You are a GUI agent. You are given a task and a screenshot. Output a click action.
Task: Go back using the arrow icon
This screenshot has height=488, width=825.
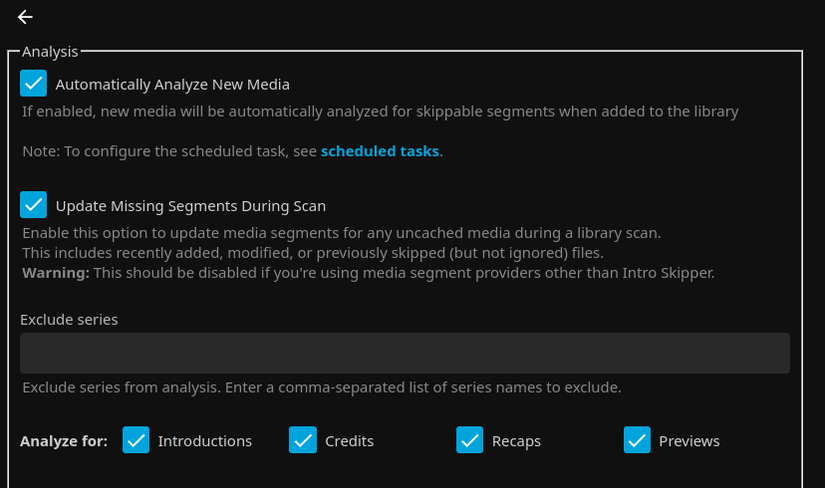(x=25, y=17)
